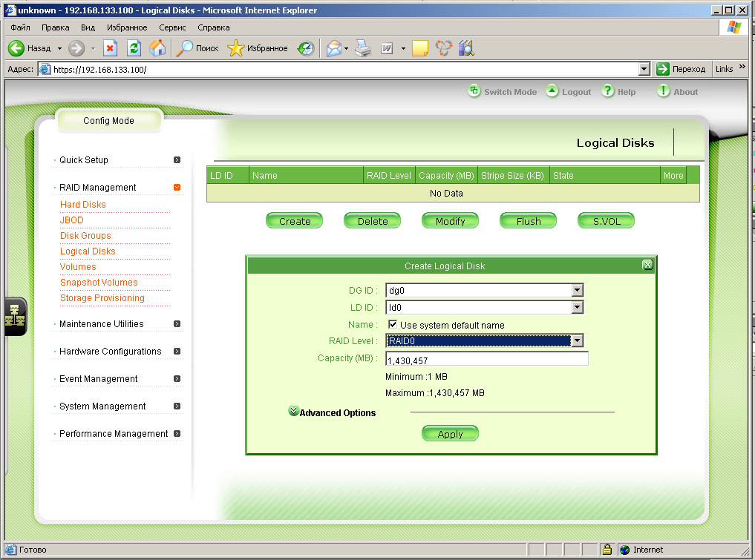Click the S.VOL button
Image resolution: width=755 pixels, height=560 pixels.
(x=607, y=221)
